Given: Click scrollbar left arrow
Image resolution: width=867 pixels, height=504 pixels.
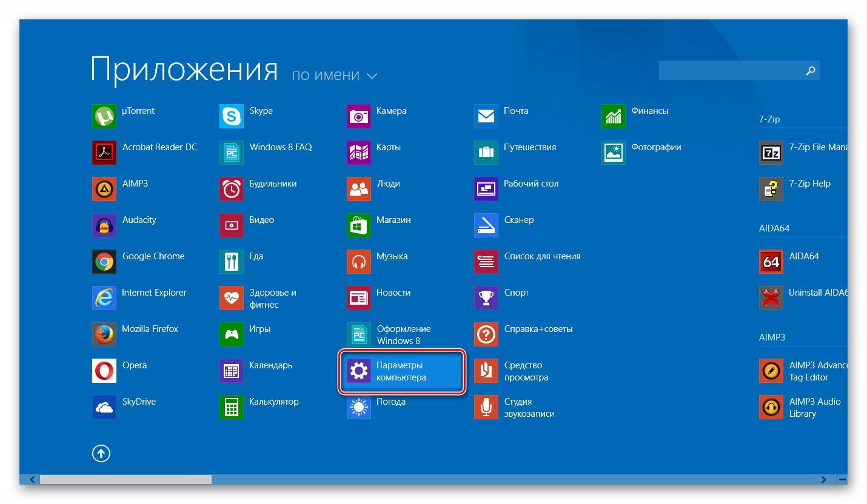Looking at the screenshot, I should [32, 479].
